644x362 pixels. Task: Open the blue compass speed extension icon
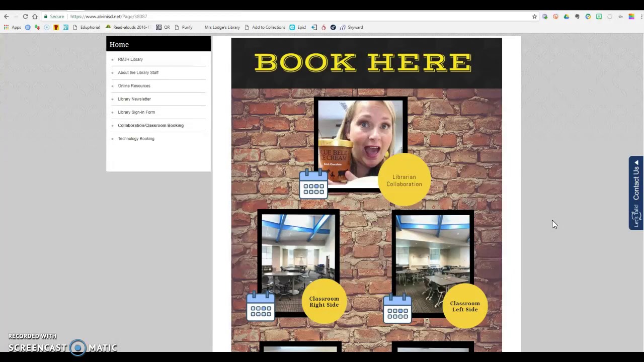pos(588,17)
